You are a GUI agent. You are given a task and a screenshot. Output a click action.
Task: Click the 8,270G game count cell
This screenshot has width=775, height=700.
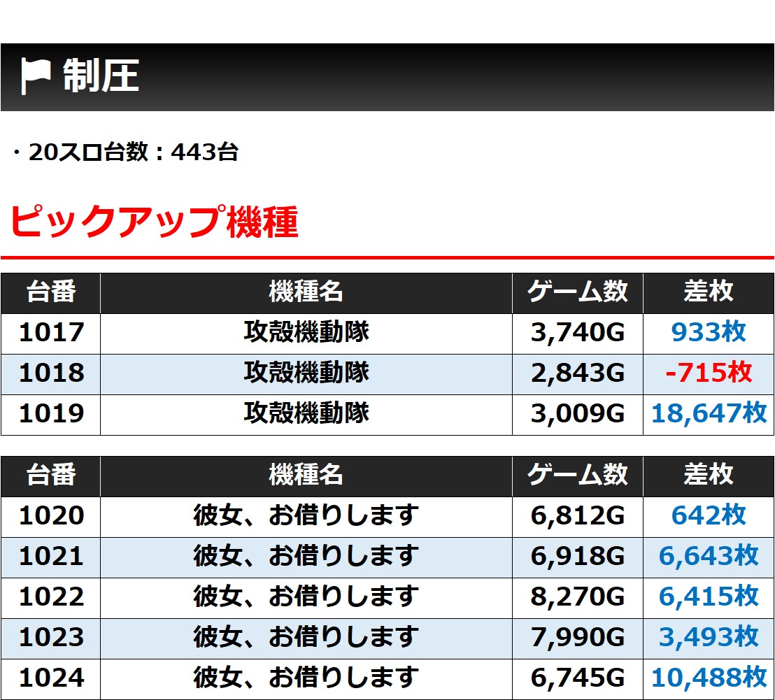577,597
